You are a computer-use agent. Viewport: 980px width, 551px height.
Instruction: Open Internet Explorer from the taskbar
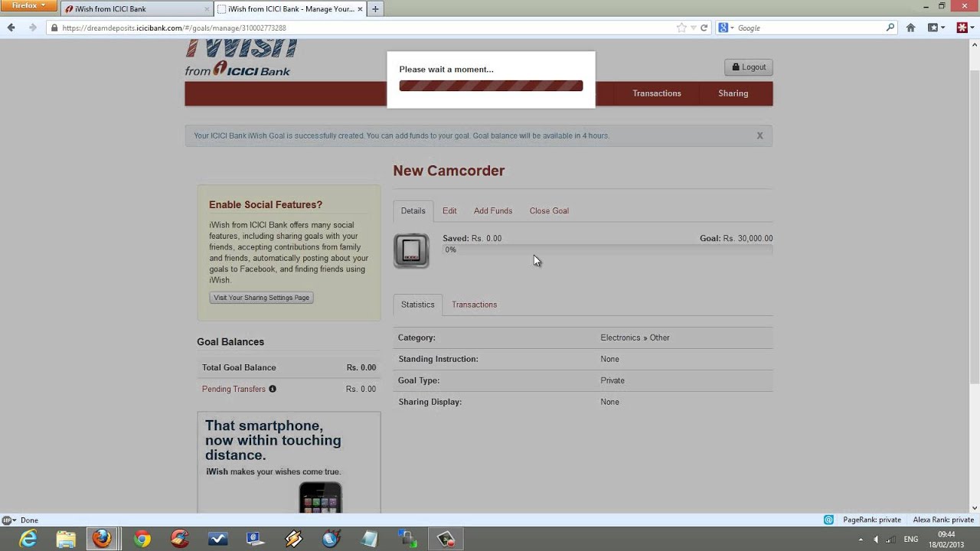tap(28, 539)
